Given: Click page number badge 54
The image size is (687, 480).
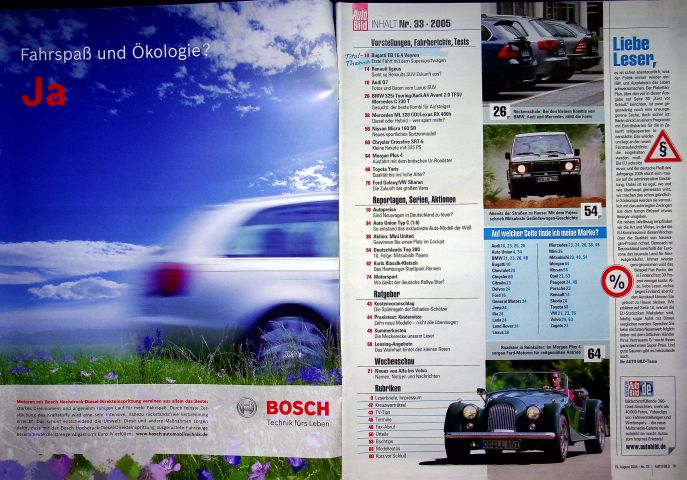Looking at the screenshot, I should [590, 209].
